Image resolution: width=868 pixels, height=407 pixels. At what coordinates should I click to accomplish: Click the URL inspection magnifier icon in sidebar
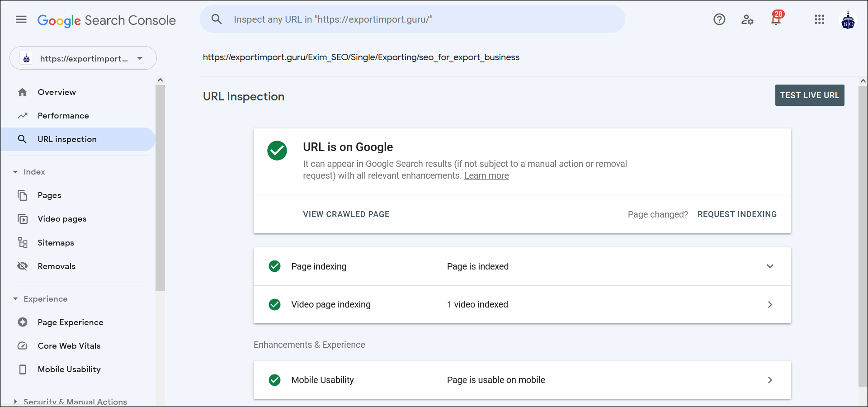(x=22, y=139)
